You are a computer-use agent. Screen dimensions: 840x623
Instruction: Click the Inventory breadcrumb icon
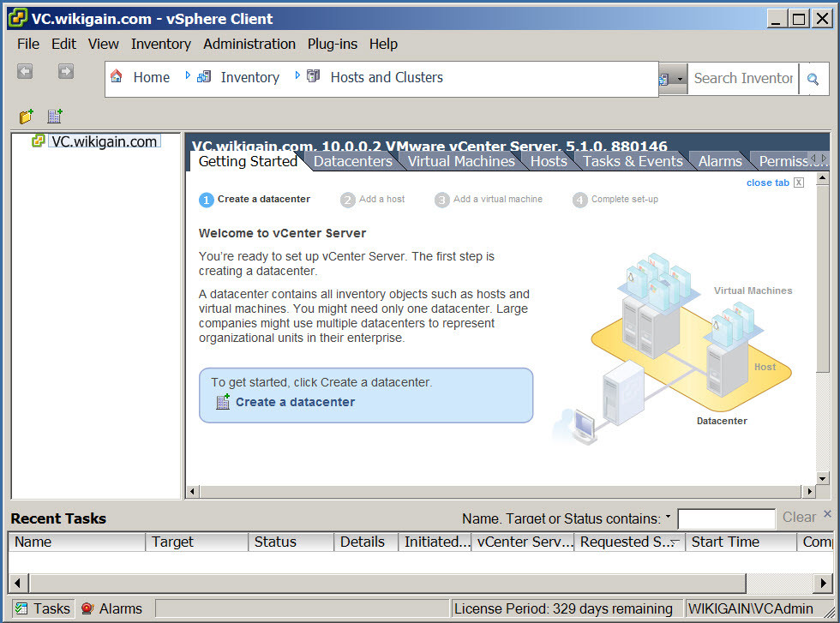coord(204,76)
